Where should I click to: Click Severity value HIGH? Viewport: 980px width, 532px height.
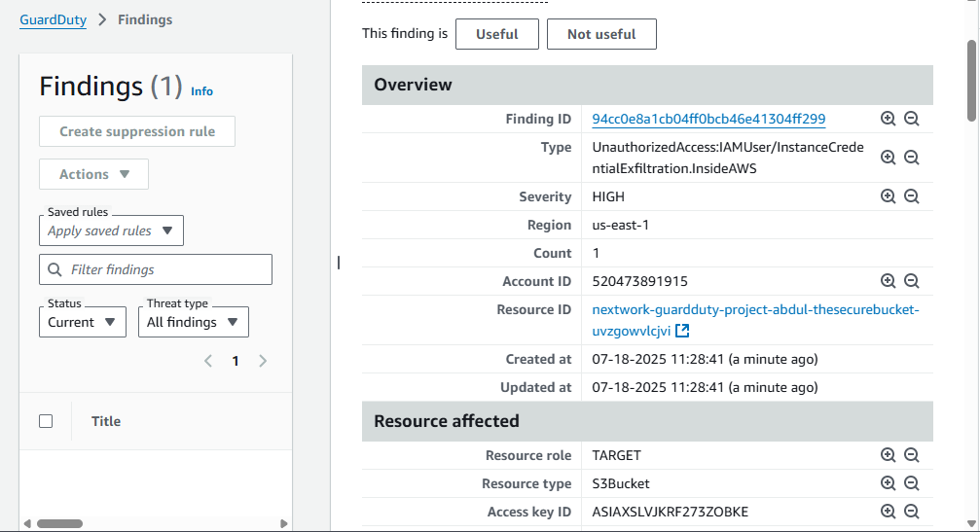(608, 196)
